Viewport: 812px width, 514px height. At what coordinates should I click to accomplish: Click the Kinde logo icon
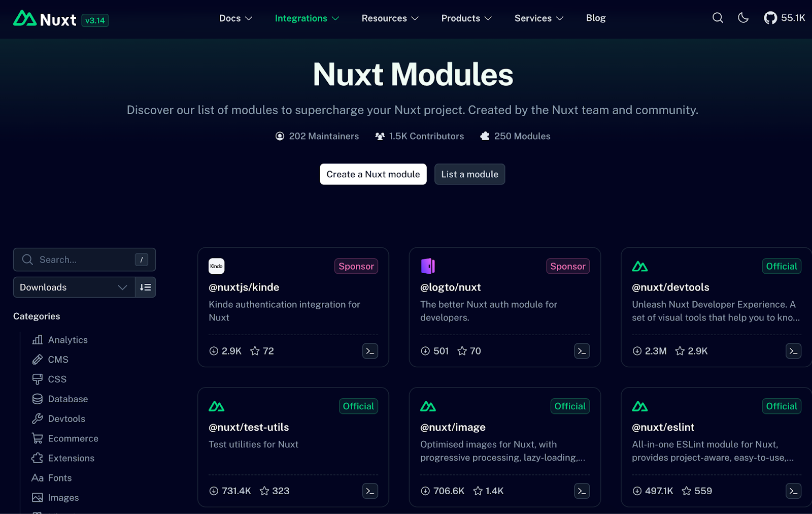217,266
